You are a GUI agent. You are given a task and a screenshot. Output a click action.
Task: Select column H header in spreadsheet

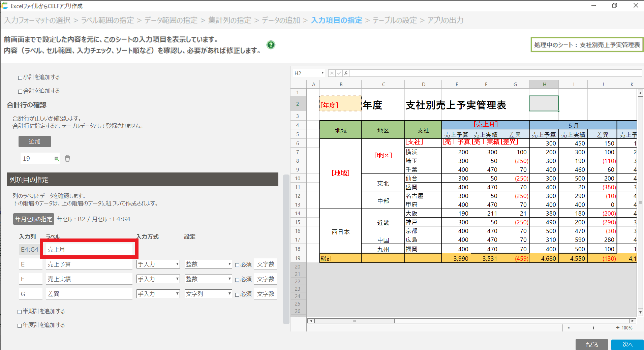point(544,84)
